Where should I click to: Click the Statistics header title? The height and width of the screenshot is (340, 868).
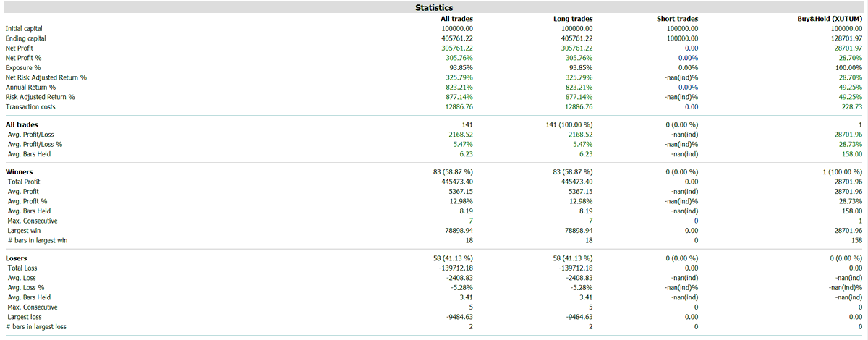pyautogui.click(x=434, y=7)
